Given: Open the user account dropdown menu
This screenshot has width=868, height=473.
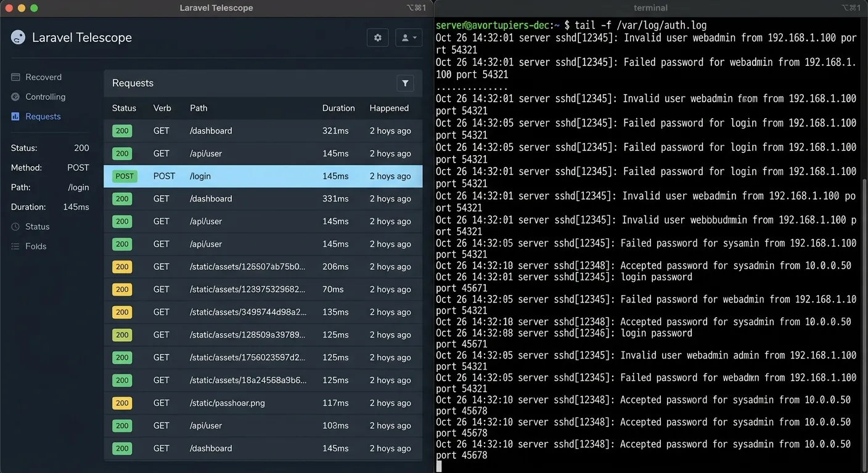Looking at the screenshot, I should pos(409,38).
